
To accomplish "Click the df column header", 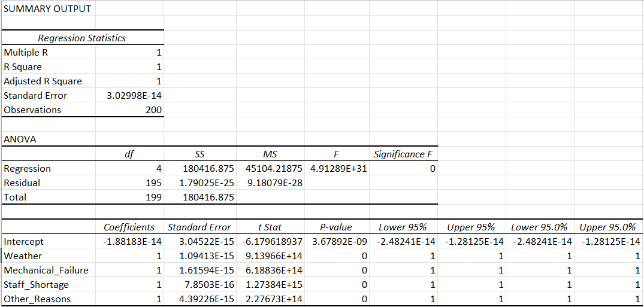I will (x=130, y=154).
